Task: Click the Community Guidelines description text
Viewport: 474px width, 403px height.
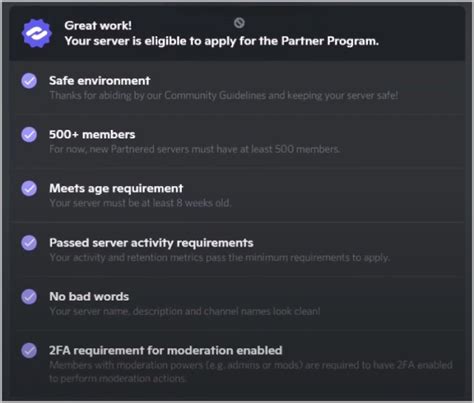Action: click(224, 96)
